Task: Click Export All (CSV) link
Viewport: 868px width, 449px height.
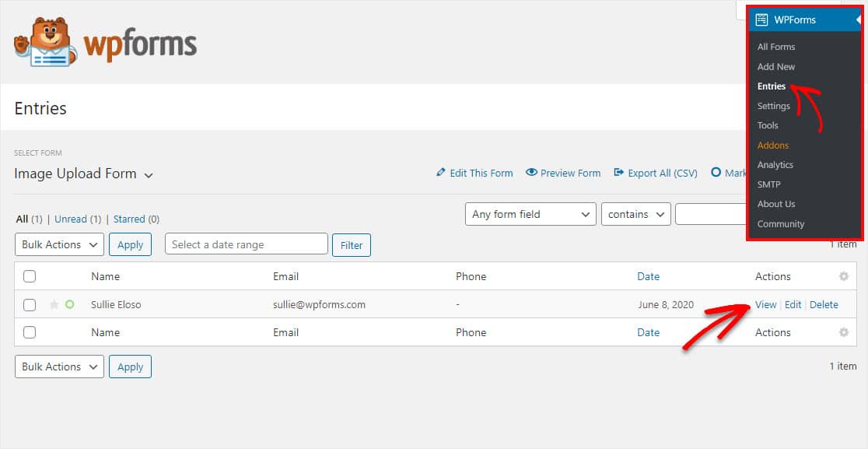Action: [x=662, y=174]
